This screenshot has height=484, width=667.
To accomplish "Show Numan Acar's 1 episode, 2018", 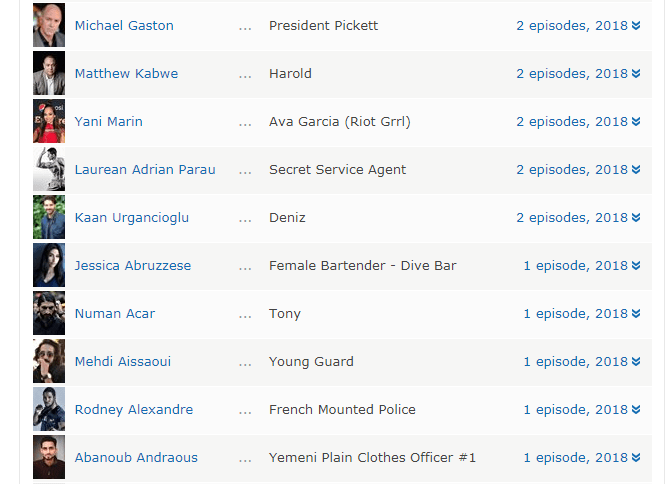I will (575, 314).
